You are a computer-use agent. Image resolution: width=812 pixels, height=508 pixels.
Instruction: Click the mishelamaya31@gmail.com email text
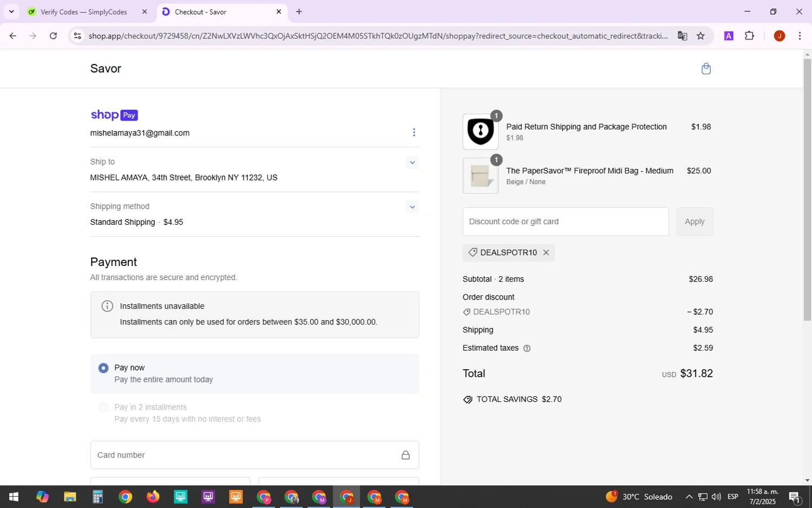(x=140, y=133)
